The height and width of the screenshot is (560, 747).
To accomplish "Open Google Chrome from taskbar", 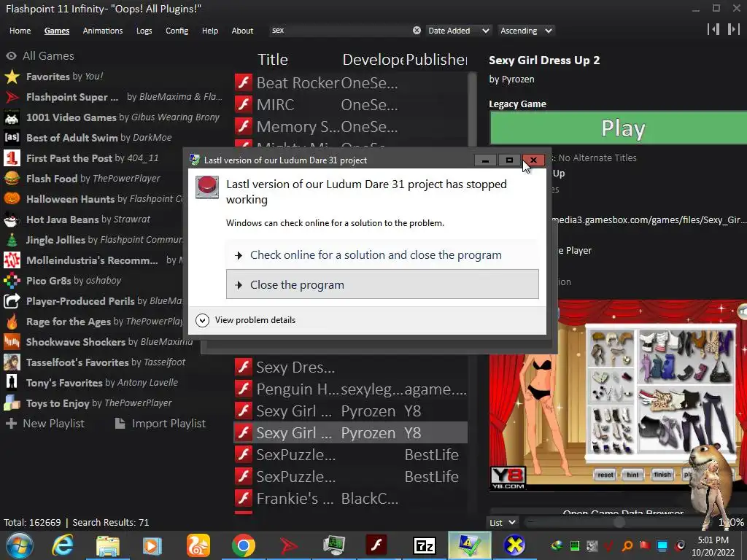I will point(244,545).
